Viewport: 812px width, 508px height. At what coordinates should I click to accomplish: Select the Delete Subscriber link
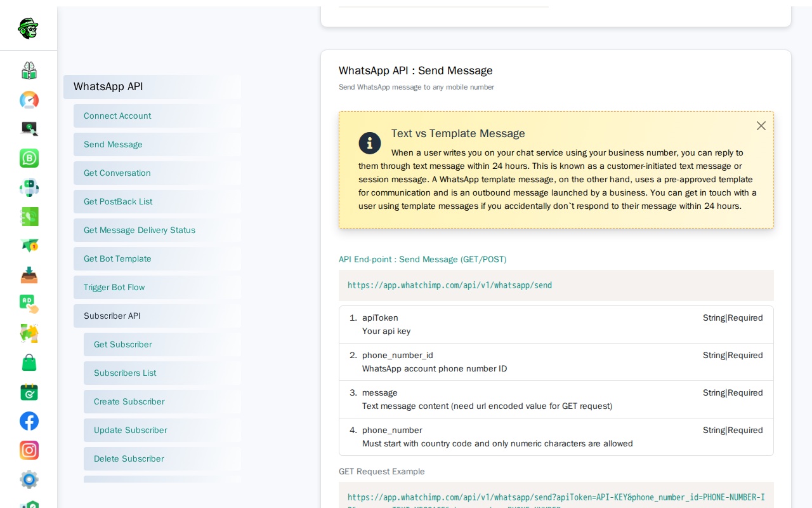click(x=162, y=459)
